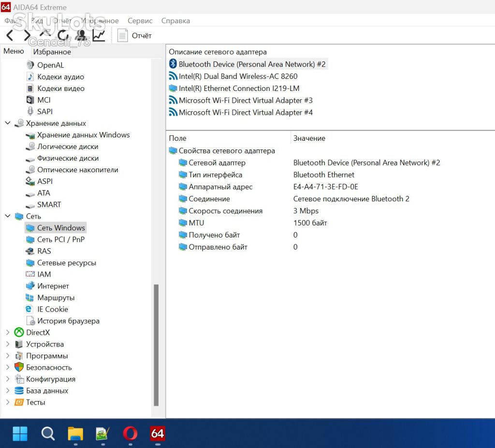This screenshot has height=448, width=495.
Task: Select the Кодеки аудио note icon
Action: (30, 77)
